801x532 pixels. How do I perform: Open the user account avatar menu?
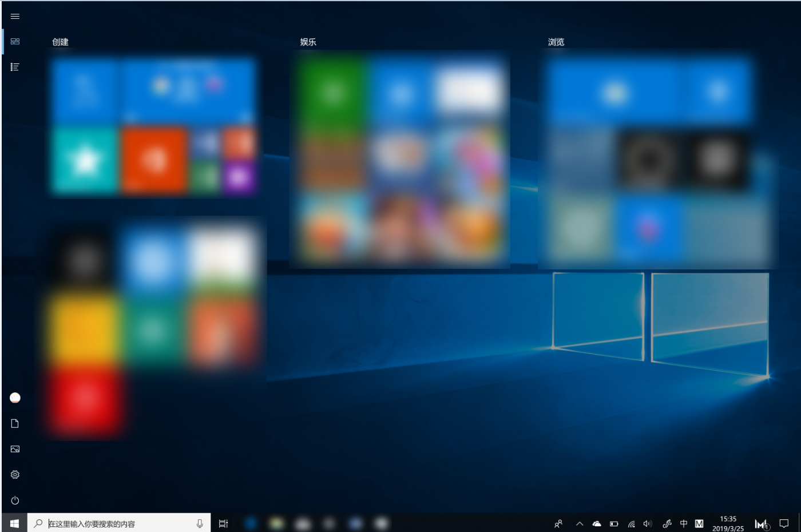(15, 398)
